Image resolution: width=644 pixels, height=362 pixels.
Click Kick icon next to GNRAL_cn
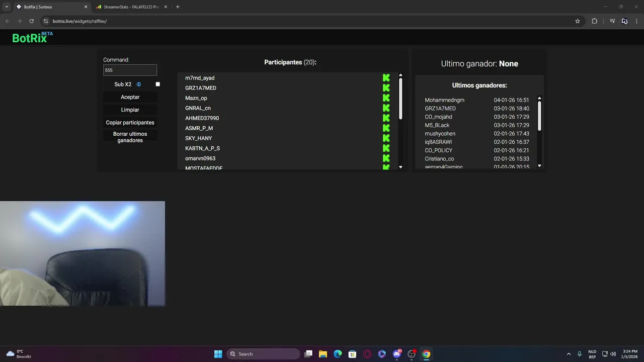click(386, 108)
